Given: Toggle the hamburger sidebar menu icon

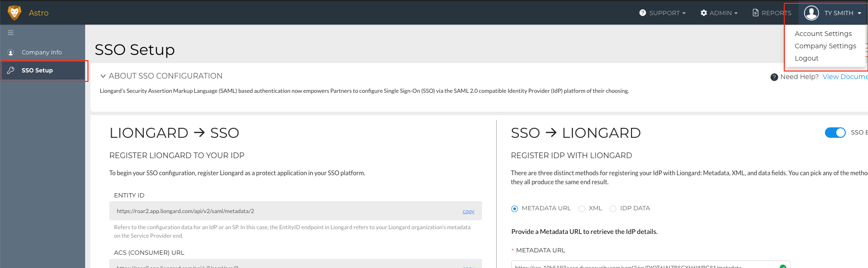Looking at the screenshot, I should coord(10,33).
